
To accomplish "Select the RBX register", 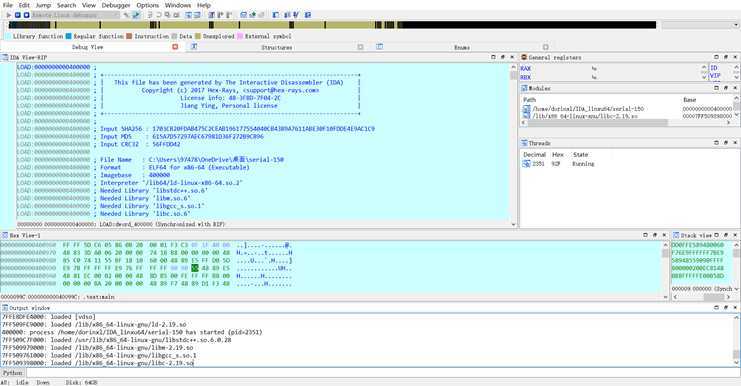I will tap(526, 77).
